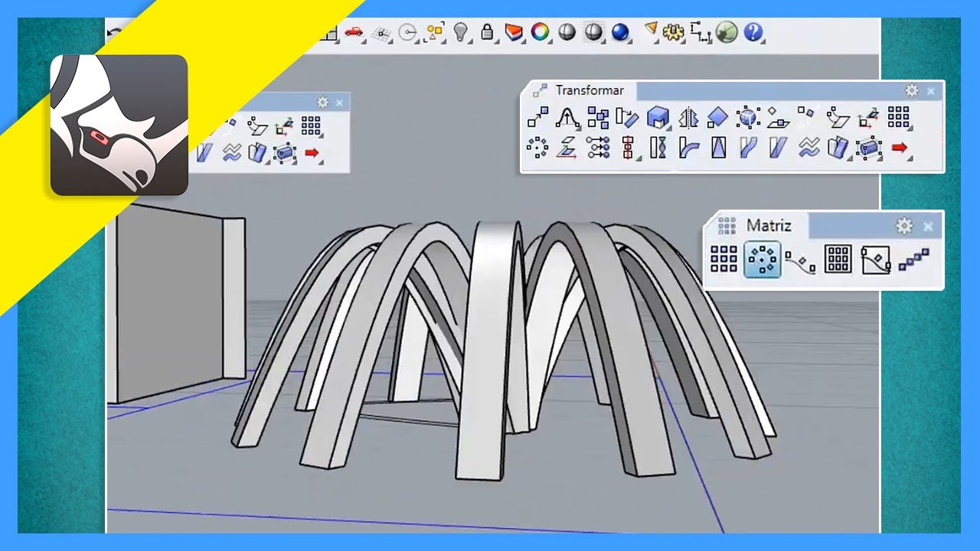Select the highlighted Polar Array tool

[x=763, y=259]
